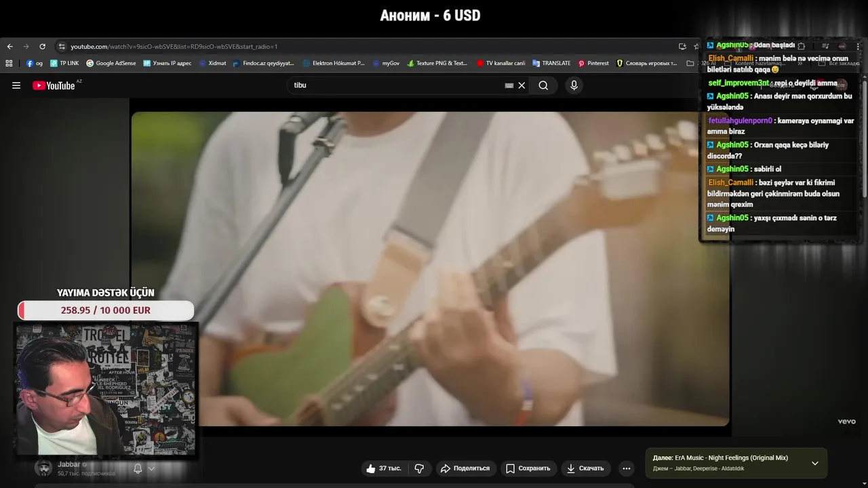868x488 pixels.
Task: Open the Jabbar channel avatar
Action: coord(43,468)
